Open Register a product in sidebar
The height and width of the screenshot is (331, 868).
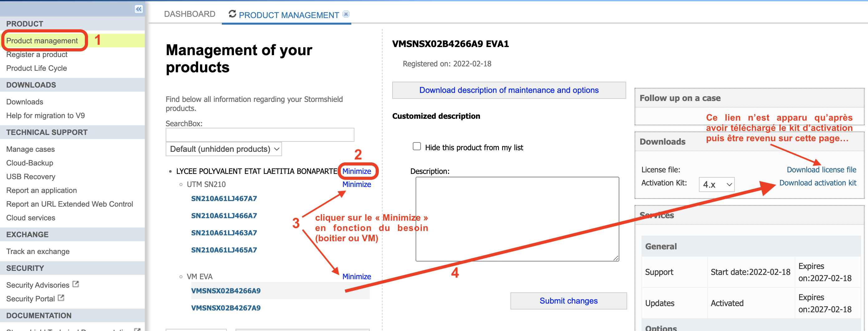click(37, 55)
